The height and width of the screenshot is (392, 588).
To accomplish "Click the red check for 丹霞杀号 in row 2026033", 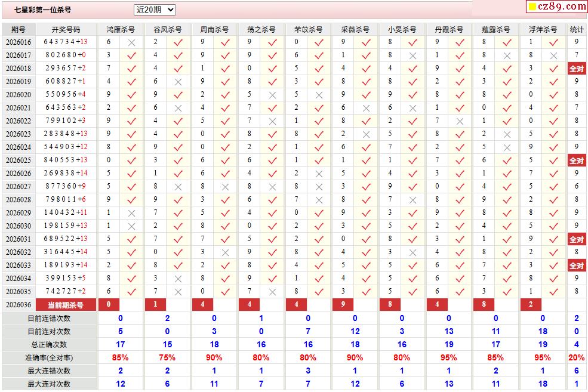I will coord(460,266).
